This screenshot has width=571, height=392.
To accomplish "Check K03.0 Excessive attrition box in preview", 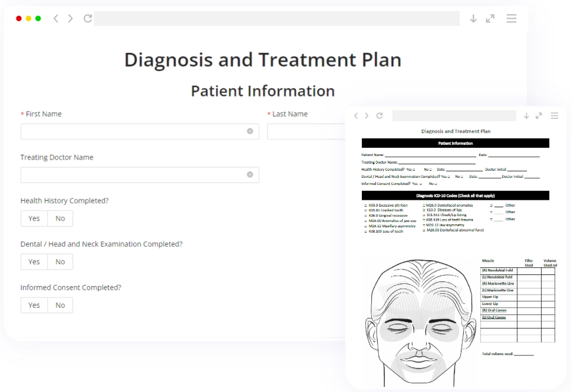I will tap(365, 205).
